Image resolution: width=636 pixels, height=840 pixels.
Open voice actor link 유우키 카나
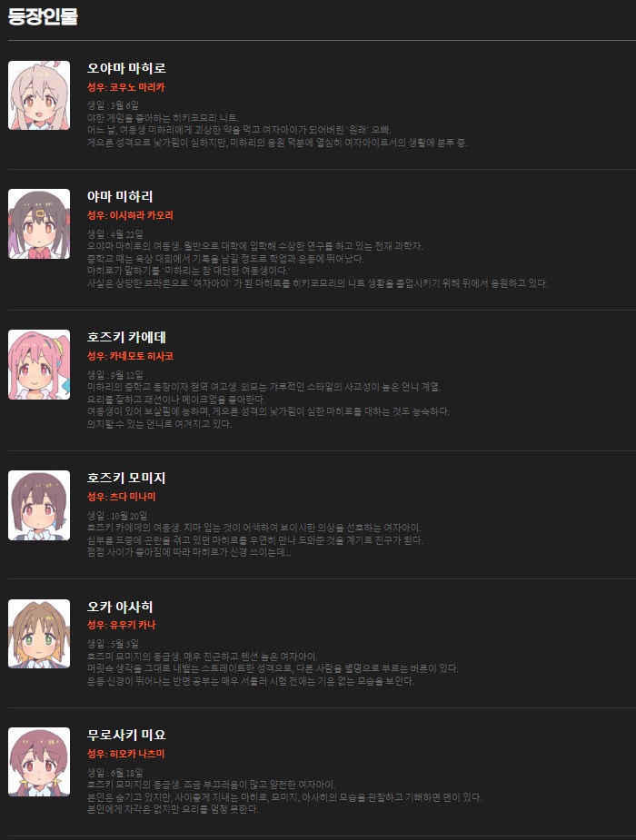pyautogui.click(x=133, y=625)
